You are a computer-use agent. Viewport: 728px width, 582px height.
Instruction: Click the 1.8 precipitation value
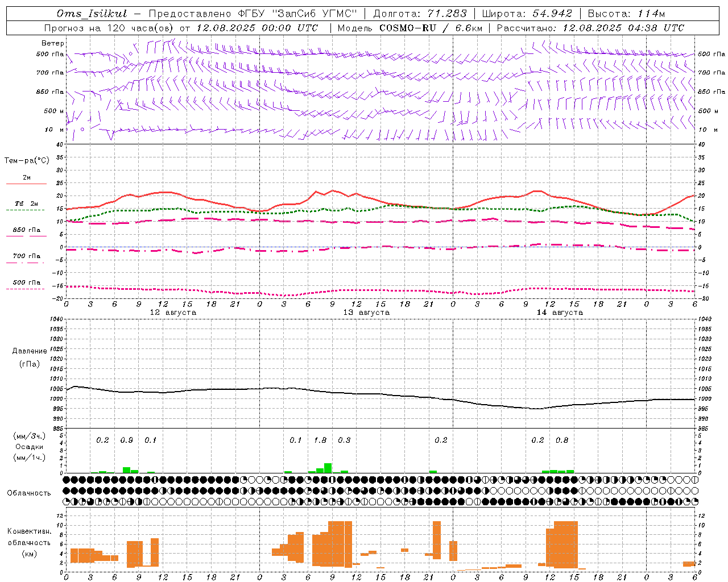[x=320, y=440]
